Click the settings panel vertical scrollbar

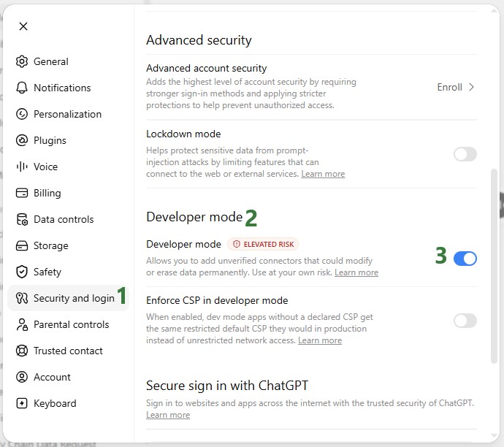click(x=494, y=266)
